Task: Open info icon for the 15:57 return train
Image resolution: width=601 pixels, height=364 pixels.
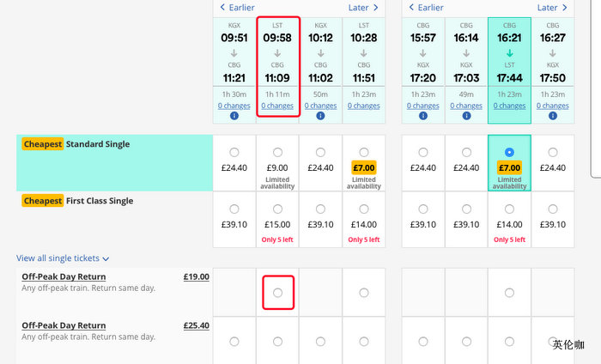Action: point(423,116)
